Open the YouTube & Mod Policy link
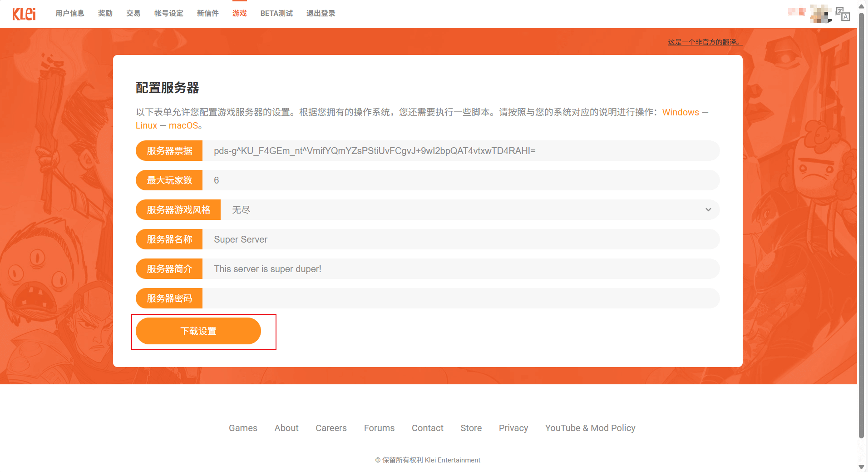Screen dimensions: 868x472 (x=590, y=428)
